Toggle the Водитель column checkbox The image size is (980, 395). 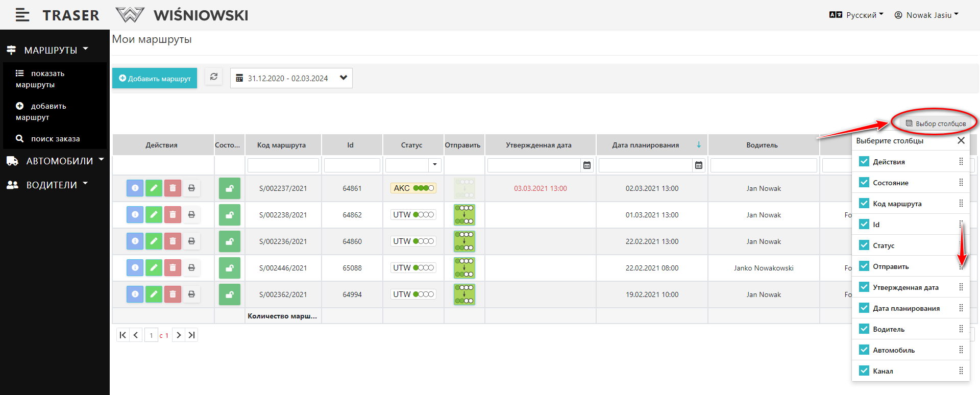pyautogui.click(x=864, y=329)
